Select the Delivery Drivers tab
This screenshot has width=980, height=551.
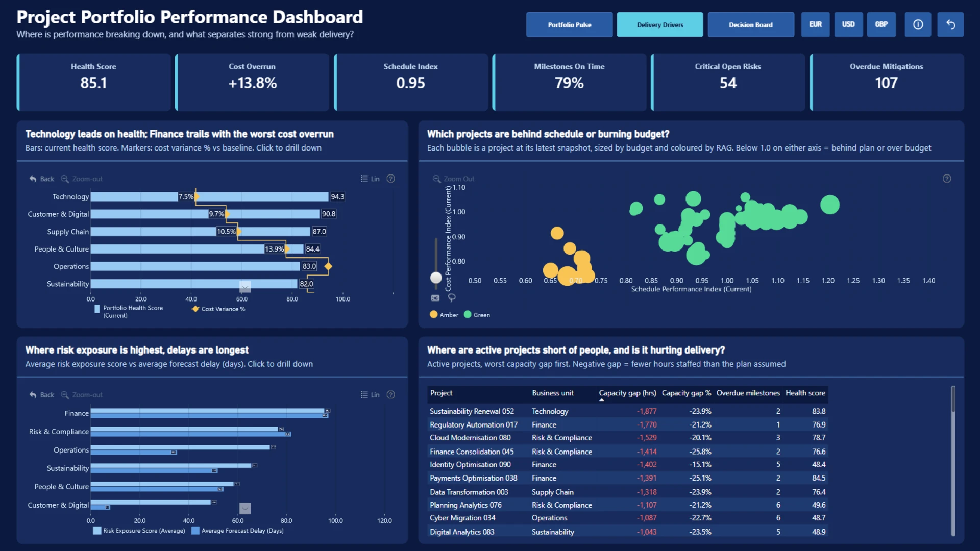tap(660, 24)
